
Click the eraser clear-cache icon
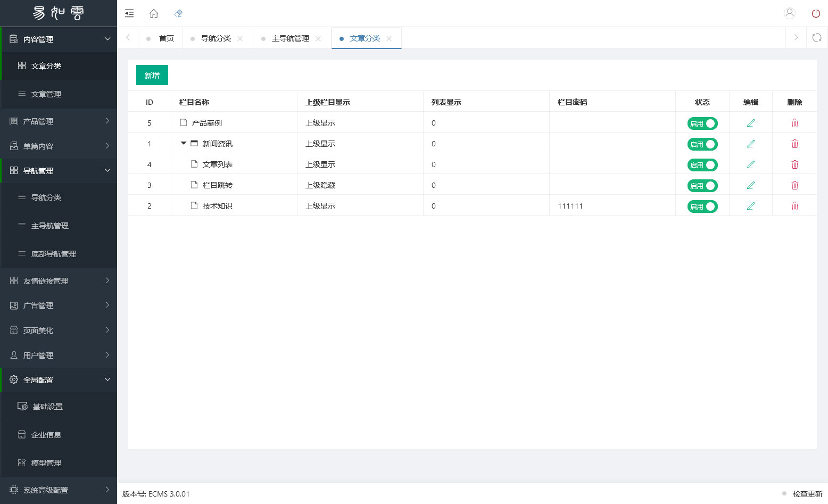click(x=178, y=13)
